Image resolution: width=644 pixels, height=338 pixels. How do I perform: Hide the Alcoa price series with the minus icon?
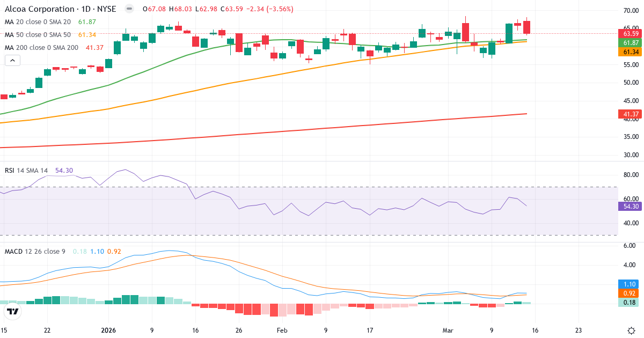[127, 9]
